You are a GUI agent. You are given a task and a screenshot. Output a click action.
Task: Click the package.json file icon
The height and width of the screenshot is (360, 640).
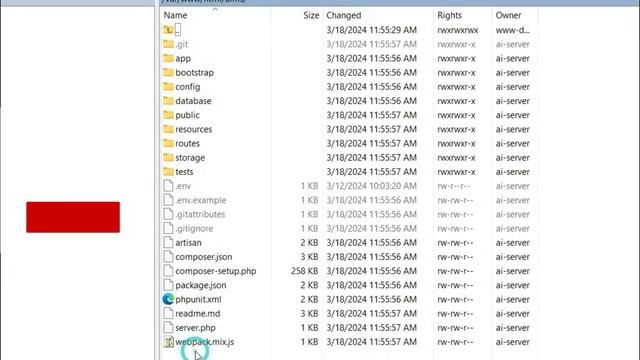168,285
